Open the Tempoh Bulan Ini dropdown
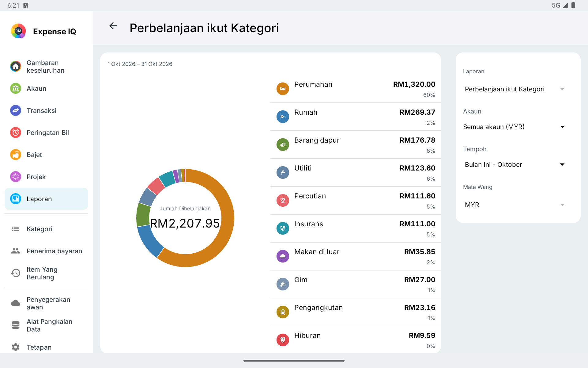This screenshot has width=588, height=368. point(514,165)
